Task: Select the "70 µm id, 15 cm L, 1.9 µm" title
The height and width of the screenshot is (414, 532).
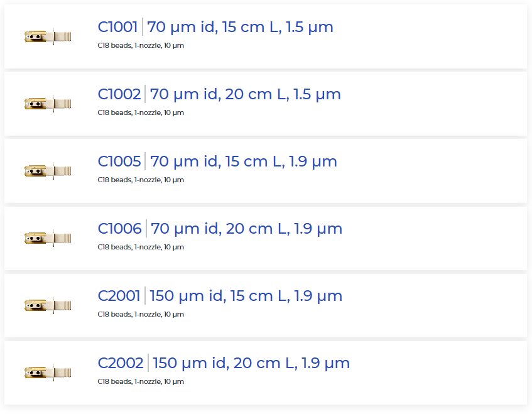Action: pos(244,161)
